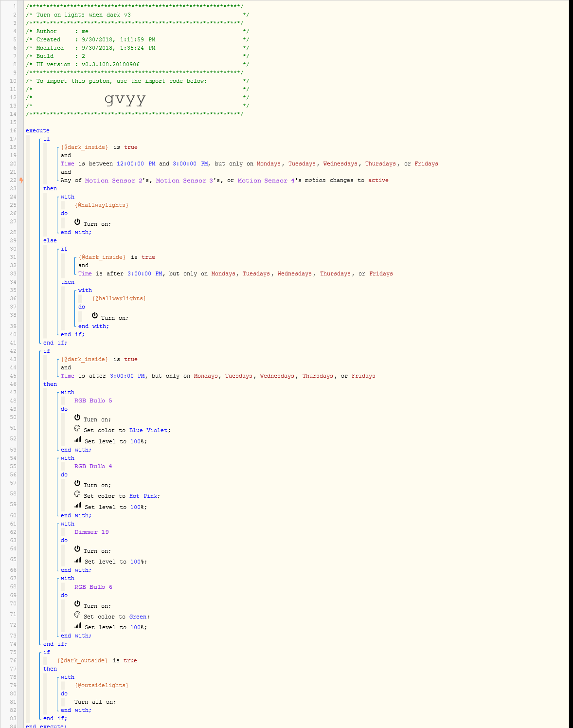The image size is (573, 728).
Task: Click the palette icon for Green color
Action: point(77,615)
